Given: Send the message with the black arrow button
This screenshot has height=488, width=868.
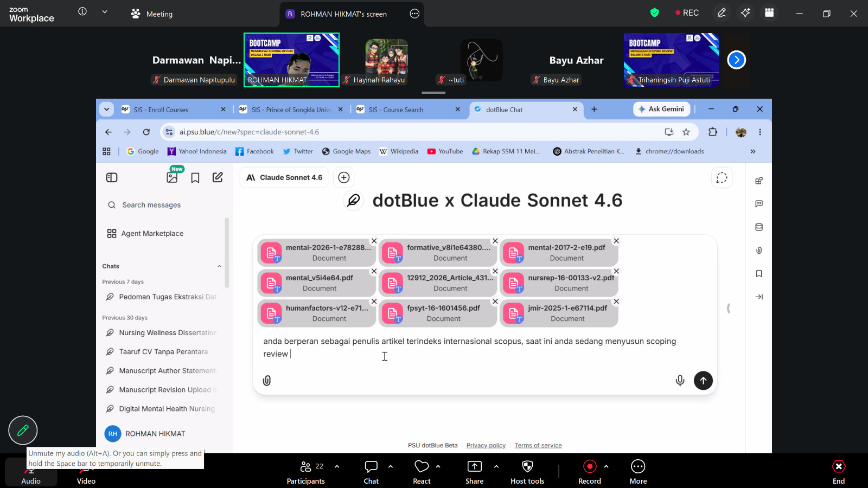Looking at the screenshot, I should (703, 381).
